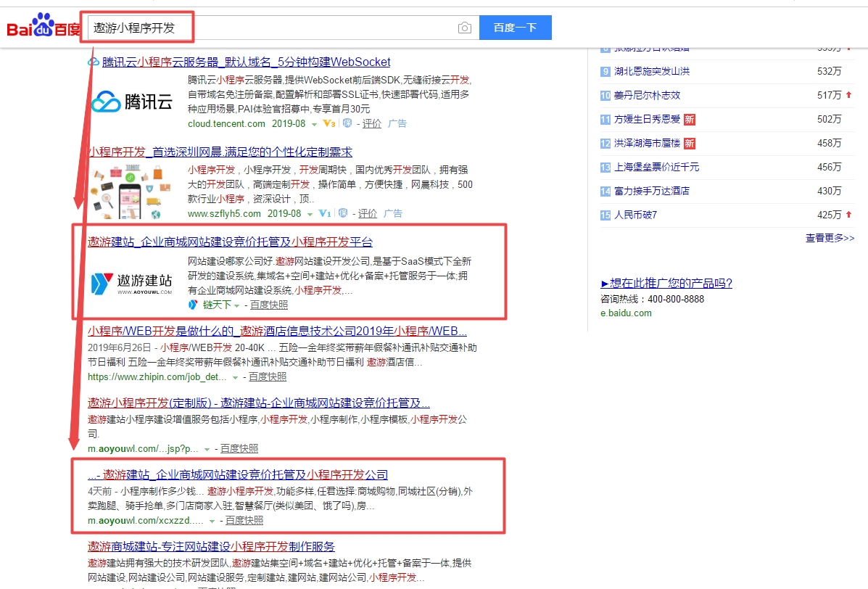Click 查看更多>> under hot searches
Image resolution: width=868 pixels, height=589 pixels.
830,238
